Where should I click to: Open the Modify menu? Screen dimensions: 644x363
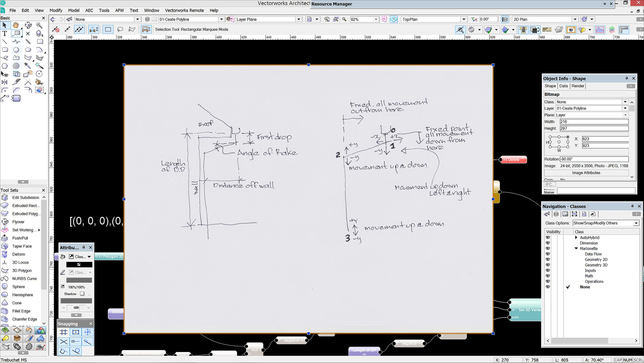[x=56, y=10]
